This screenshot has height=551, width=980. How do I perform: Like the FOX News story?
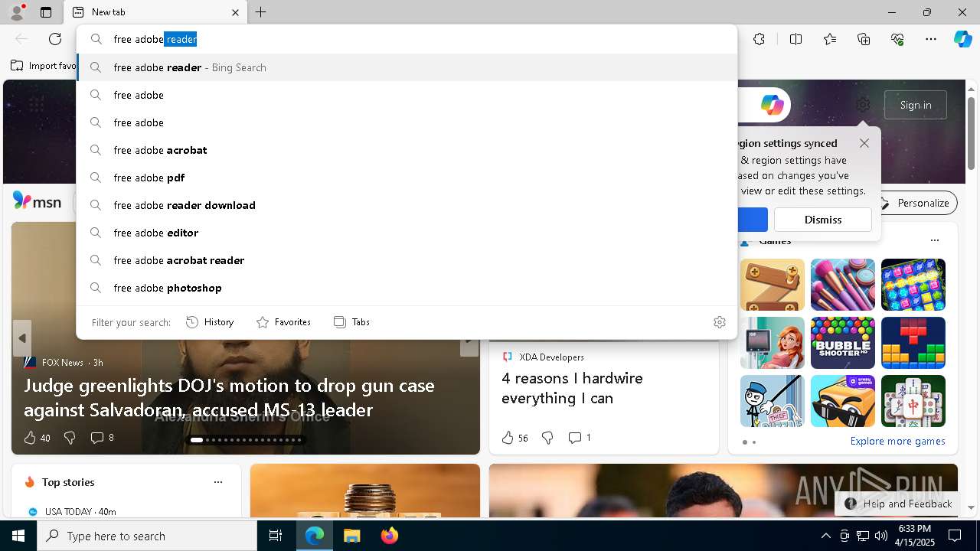[x=37, y=438]
